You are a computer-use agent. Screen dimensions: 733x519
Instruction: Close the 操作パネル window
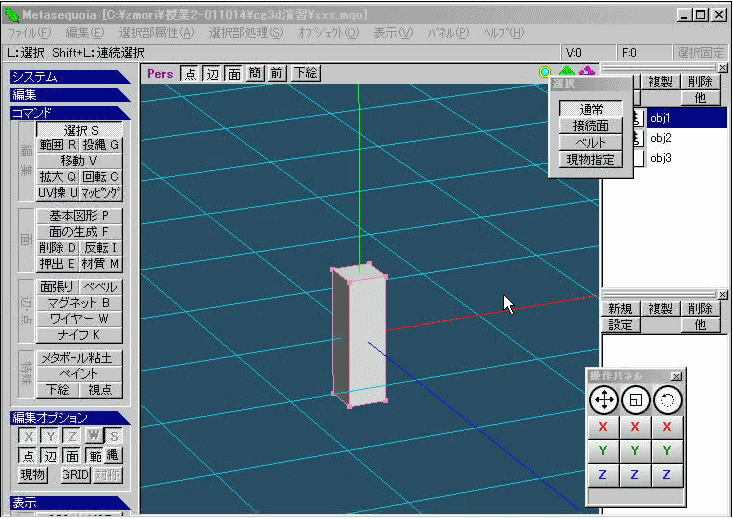click(676, 376)
